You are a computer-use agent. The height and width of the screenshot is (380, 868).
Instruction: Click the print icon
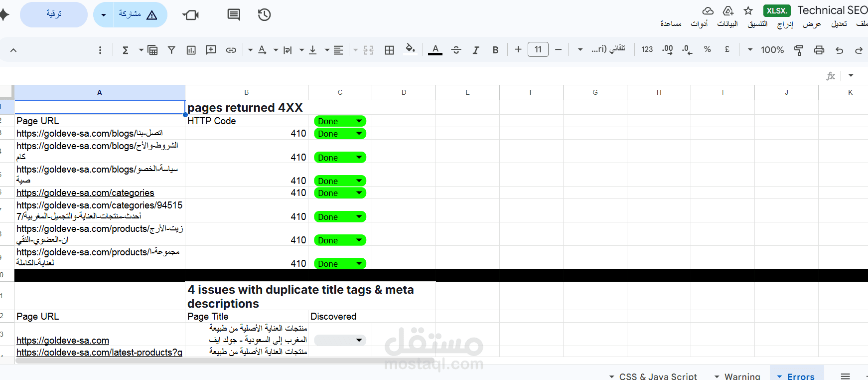[x=819, y=50]
